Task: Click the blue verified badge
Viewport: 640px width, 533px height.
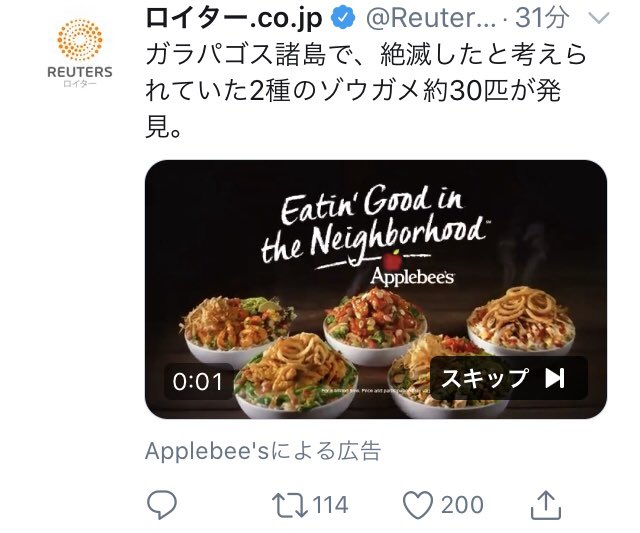Action: pyautogui.click(x=343, y=18)
